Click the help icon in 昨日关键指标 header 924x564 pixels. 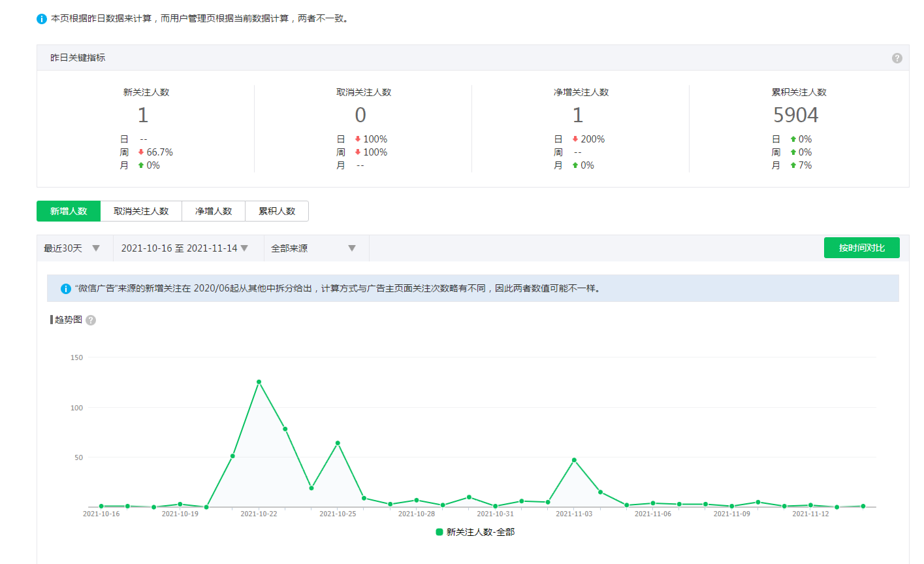pyautogui.click(x=897, y=58)
